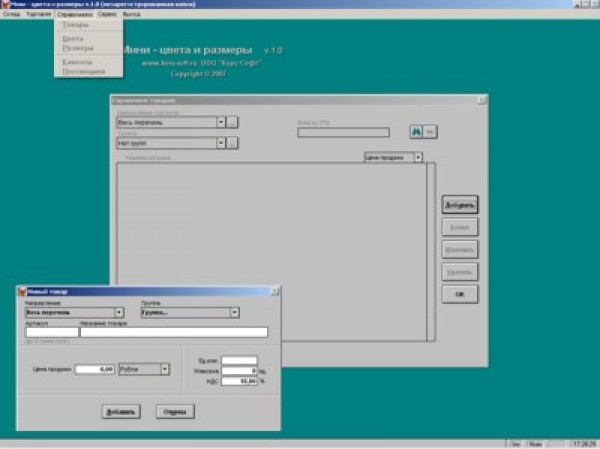The image size is (600, 449).
Task: Expand the 'Цена продажи' column dropdown
Action: tap(417, 157)
